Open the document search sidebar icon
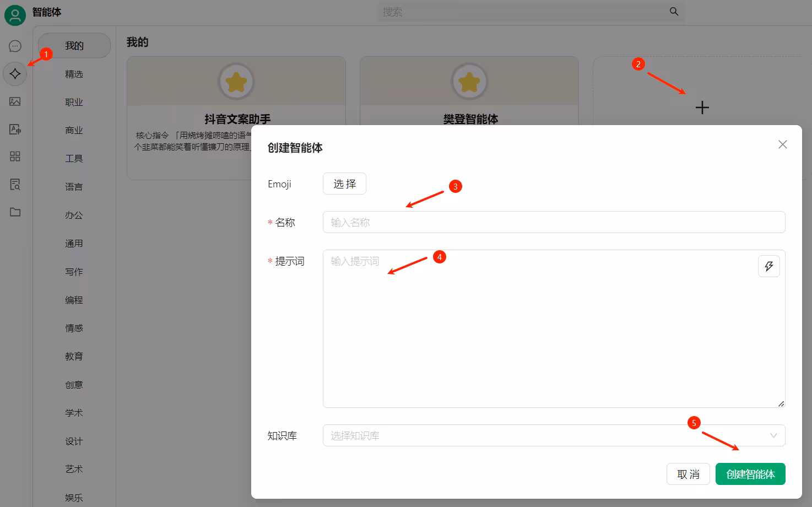Screen dimensions: 812x507 [15, 184]
